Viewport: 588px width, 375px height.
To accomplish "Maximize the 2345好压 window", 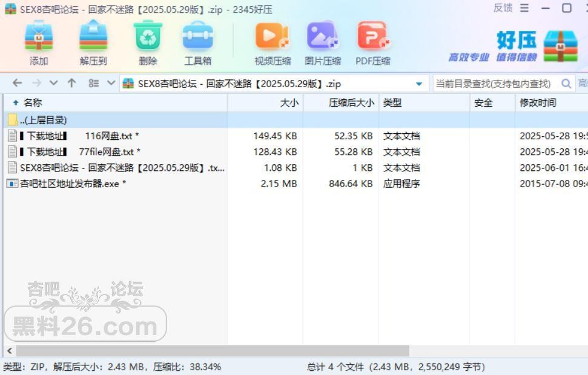I will 567,8.
